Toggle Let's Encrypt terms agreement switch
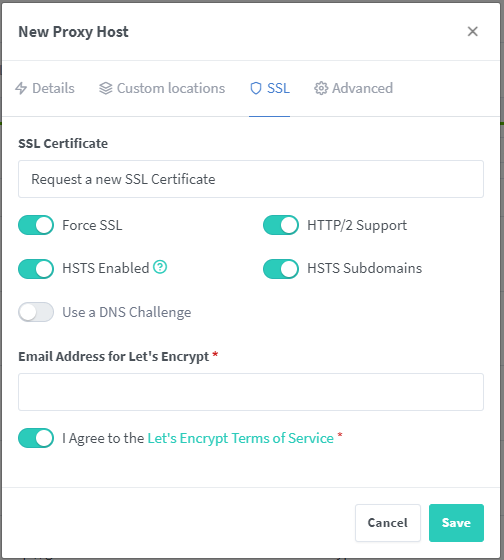 pyautogui.click(x=36, y=438)
